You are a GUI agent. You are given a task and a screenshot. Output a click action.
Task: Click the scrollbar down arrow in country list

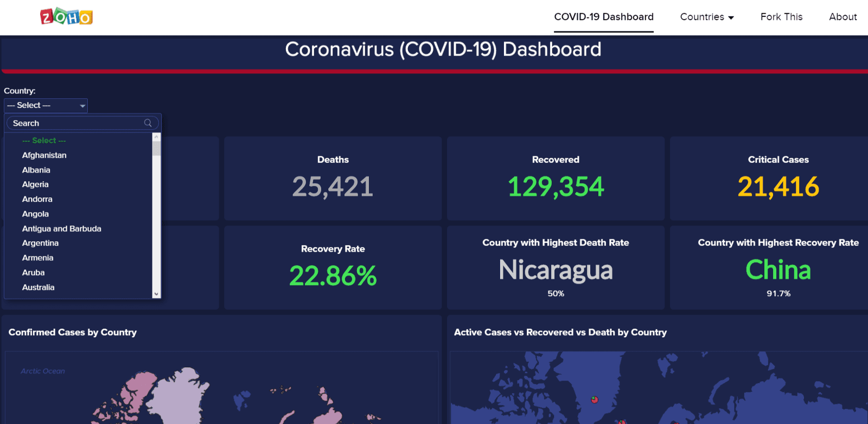click(x=156, y=294)
